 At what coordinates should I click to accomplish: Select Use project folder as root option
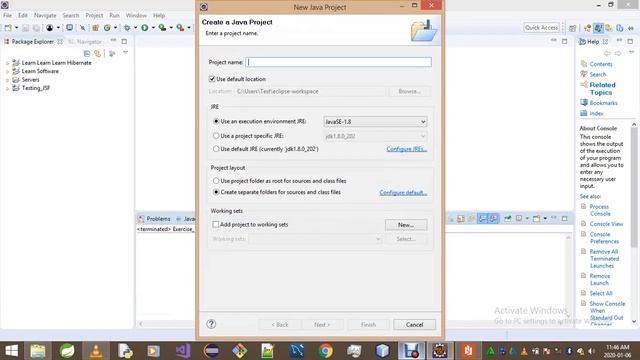[x=216, y=181]
